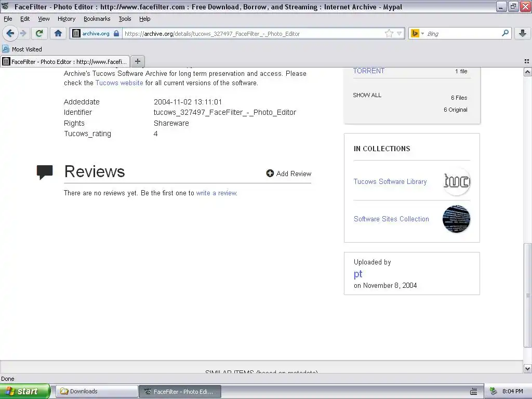Screen dimensions: 532x399
Task: Click the write a review link
Action: [x=216, y=193]
